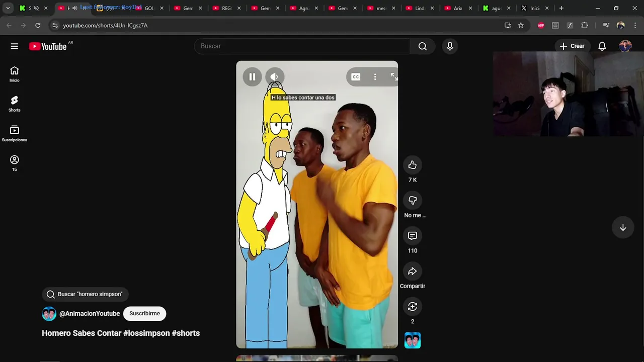
Task: Open the remix icon showing 2
Action: point(413,307)
